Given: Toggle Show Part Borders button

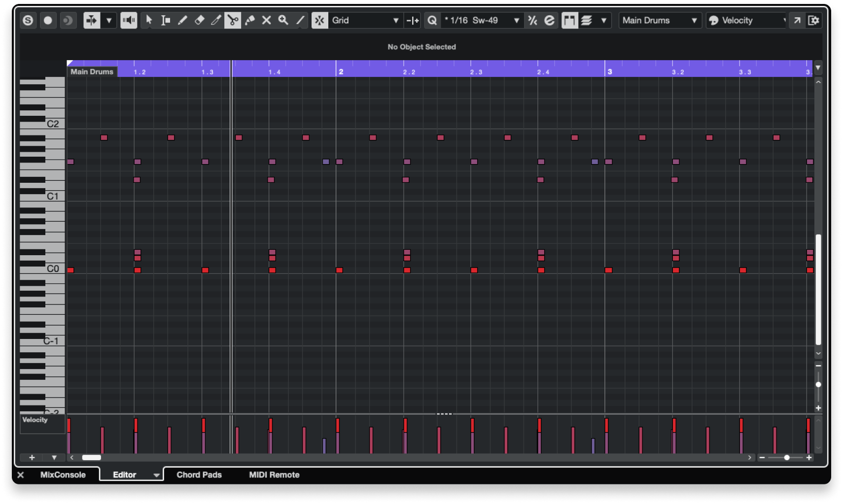Looking at the screenshot, I should click(569, 20).
